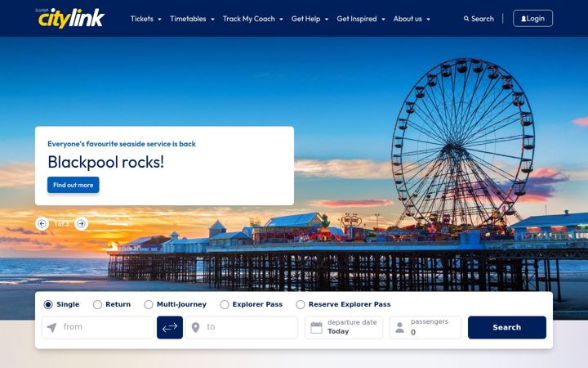The image size is (588, 368).
Task: Go to previous carousel slide arrow
Action: (x=42, y=224)
